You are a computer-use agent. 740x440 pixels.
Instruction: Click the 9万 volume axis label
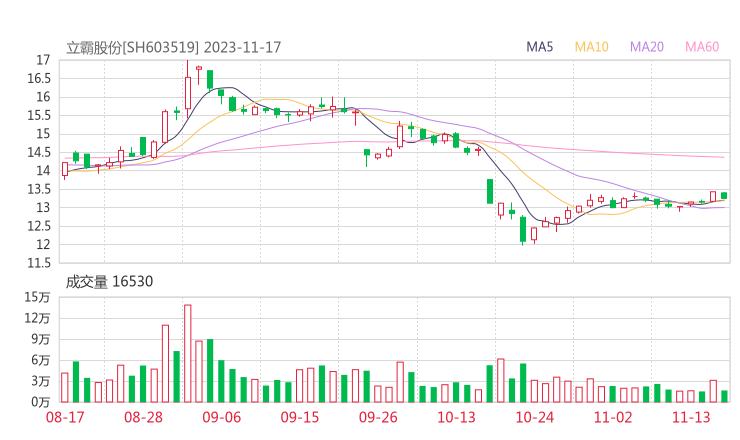click(41, 339)
